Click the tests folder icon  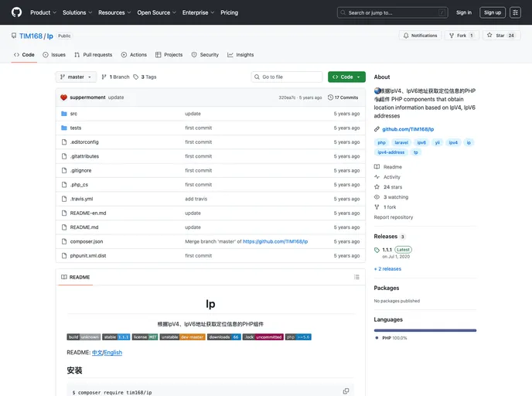[63, 128]
